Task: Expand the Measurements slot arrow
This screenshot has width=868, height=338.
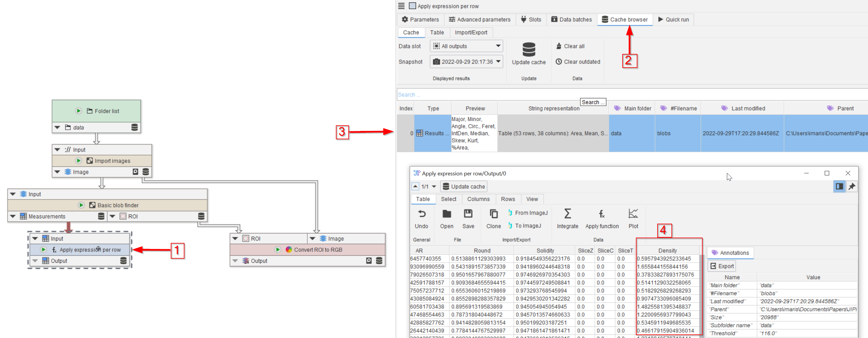Action: pos(13,216)
